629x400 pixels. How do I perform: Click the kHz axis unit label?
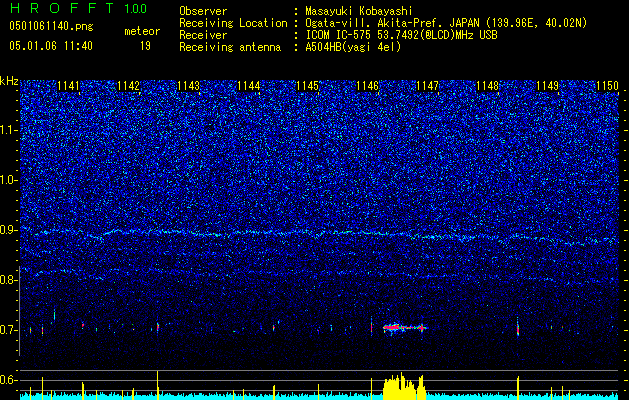[9, 81]
